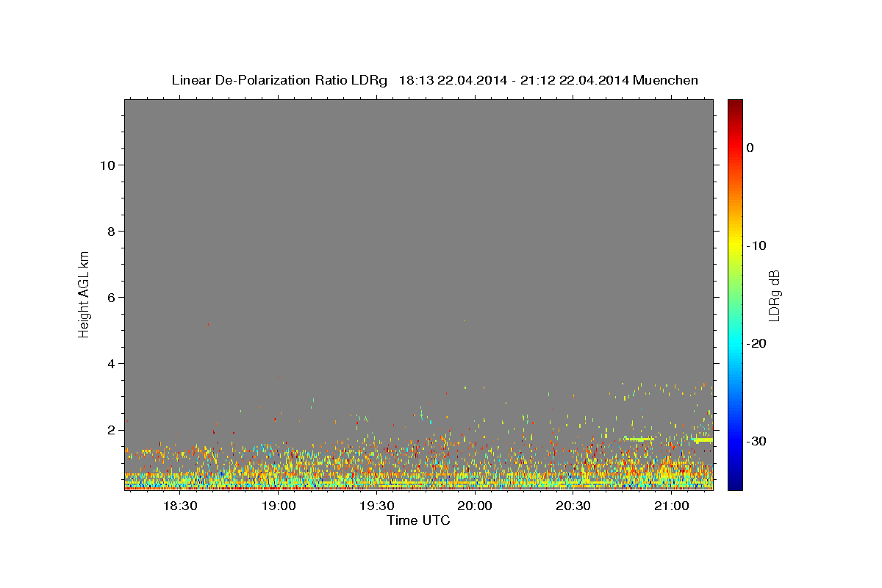
Task: Click the 20:00 time tick label
Action: pos(475,506)
